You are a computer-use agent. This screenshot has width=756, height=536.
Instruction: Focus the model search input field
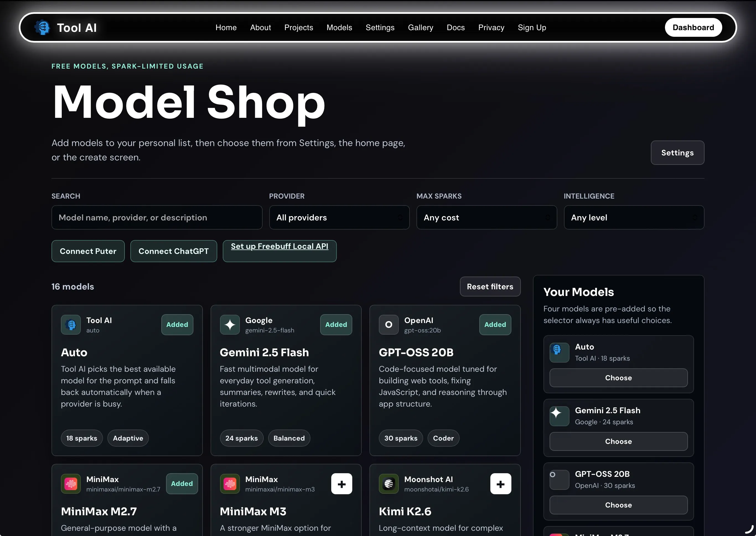pyautogui.click(x=157, y=217)
